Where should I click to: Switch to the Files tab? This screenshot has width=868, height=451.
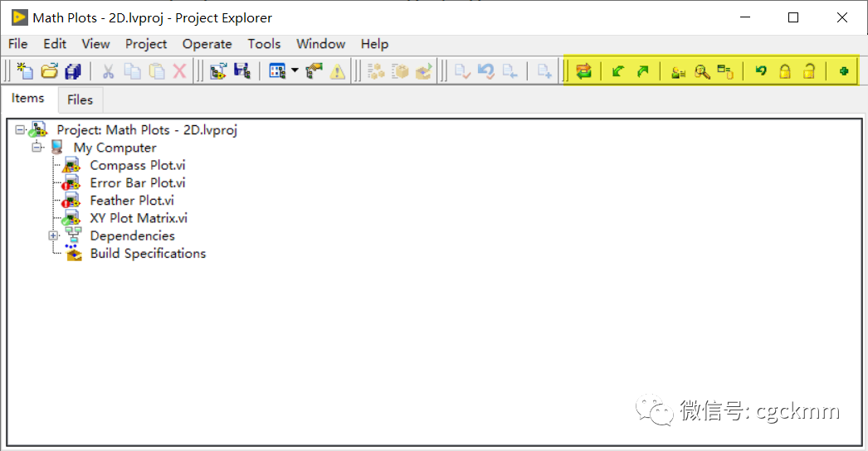[x=80, y=99]
